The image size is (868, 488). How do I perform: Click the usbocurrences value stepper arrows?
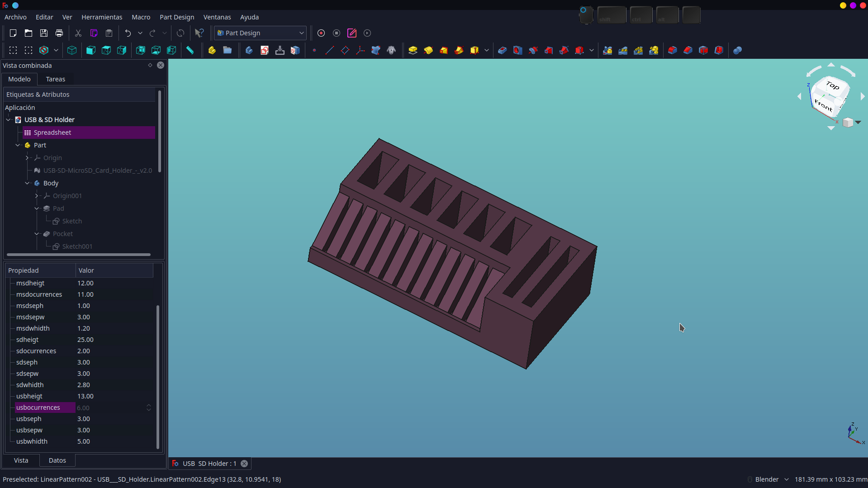pyautogui.click(x=148, y=407)
